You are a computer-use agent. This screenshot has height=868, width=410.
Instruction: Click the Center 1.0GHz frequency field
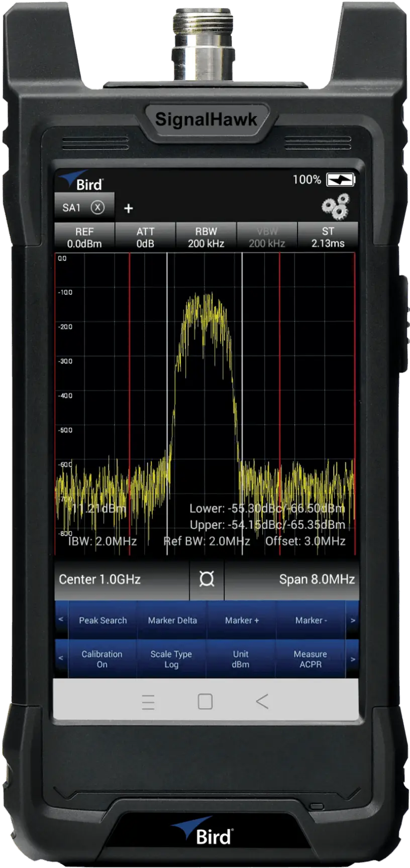click(122, 579)
